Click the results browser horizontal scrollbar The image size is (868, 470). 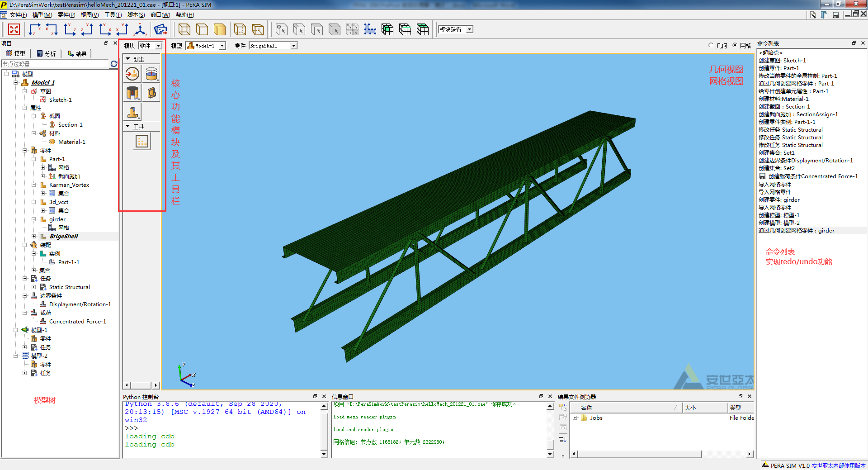[639, 454]
